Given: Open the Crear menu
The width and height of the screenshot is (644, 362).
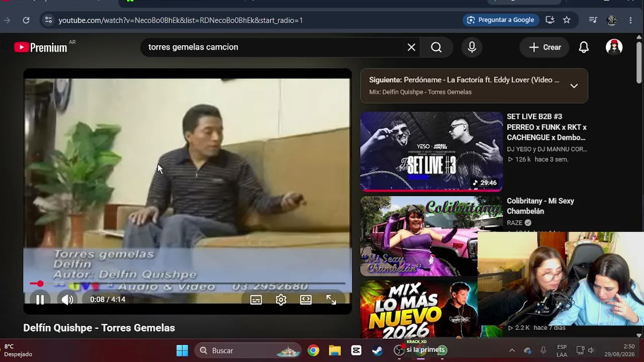Looking at the screenshot, I should (x=545, y=47).
